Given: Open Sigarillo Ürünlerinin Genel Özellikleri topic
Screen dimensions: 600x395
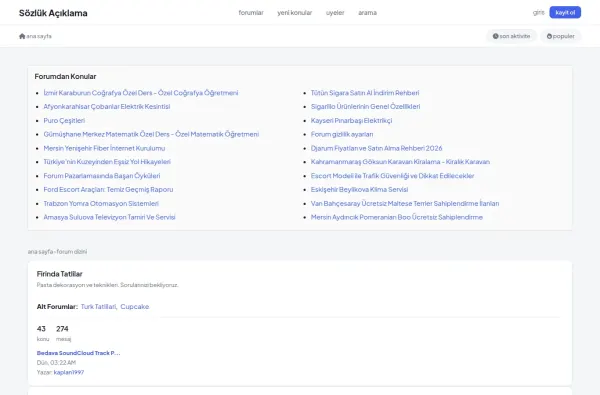Looking at the screenshot, I should tap(365, 106).
